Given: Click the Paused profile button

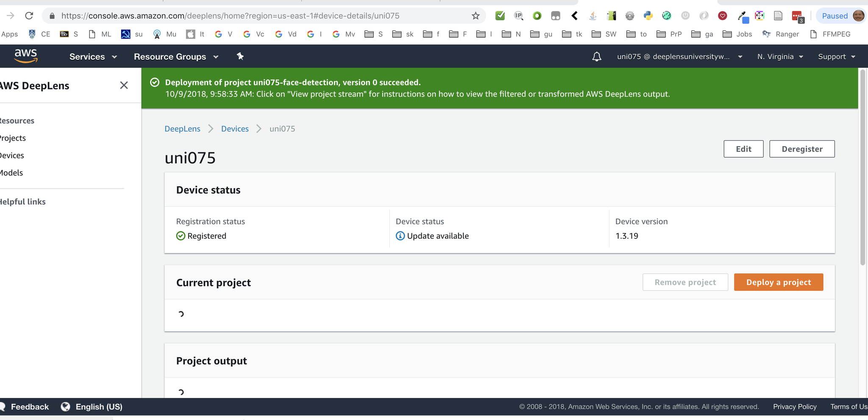Looking at the screenshot, I should click(841, 16).
